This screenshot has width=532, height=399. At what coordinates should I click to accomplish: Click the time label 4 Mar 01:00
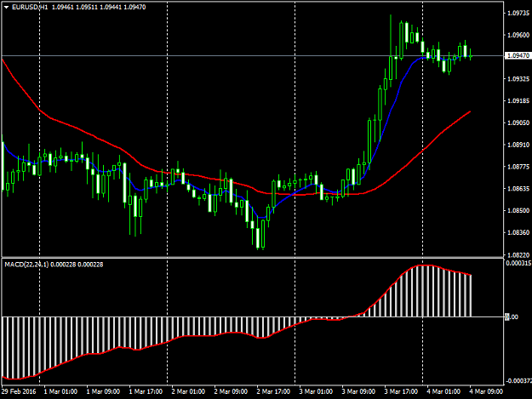(443, 391)
